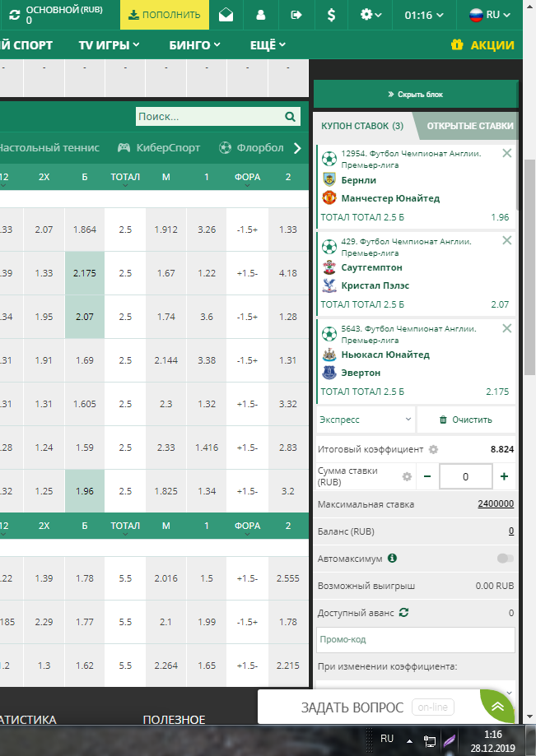
Task: Remove the Бернли bet from coupon
Action: 506,153
